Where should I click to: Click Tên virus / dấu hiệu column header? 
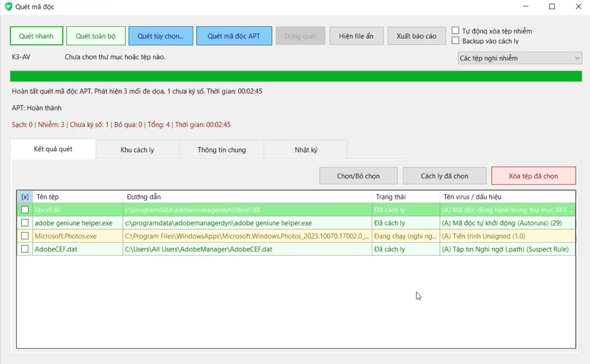[x=507, y=197]
